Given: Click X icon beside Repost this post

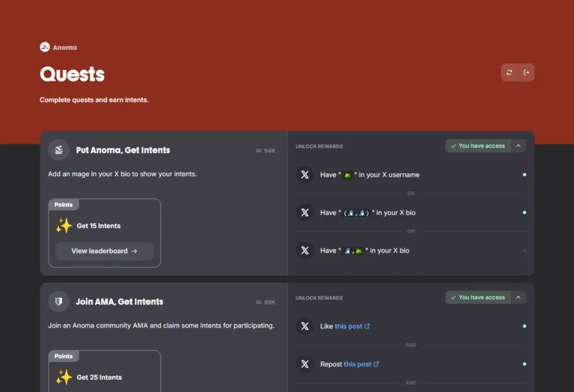Looking at the screenshot, I should coord(305,364).
